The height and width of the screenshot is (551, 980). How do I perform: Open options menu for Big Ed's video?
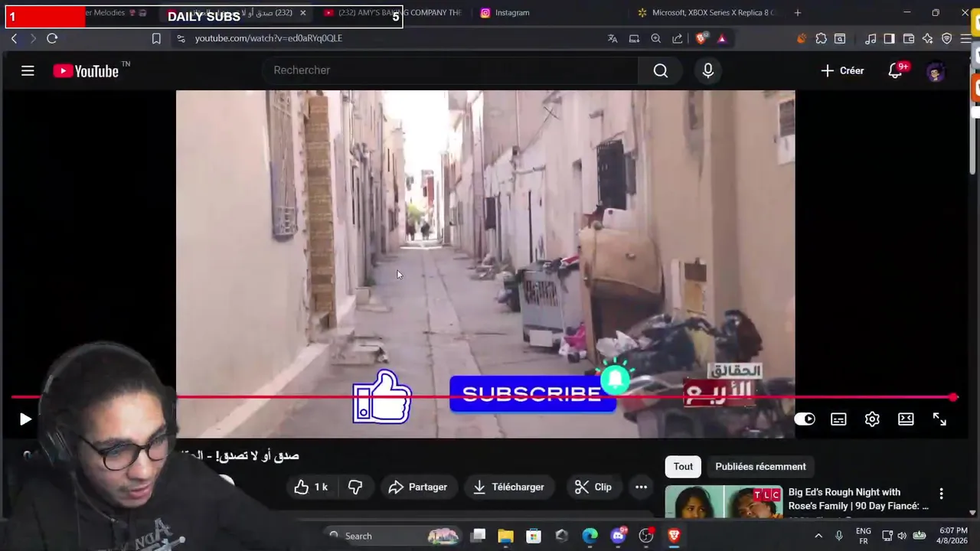point(941,494)
